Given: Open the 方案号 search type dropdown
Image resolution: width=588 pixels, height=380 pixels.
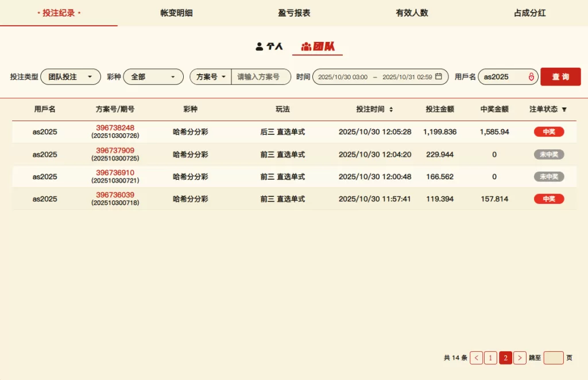Looking at the screenshot, I should pos(211,77).
